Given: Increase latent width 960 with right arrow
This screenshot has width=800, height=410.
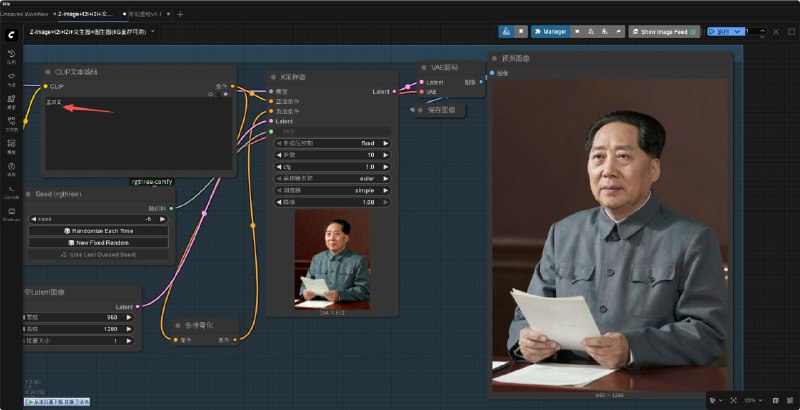Looking at the screenshot, I should (x=129, y=317).
